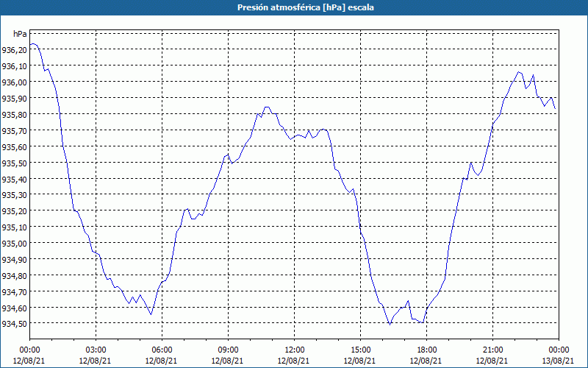Click the 934,60 y-axis label
Screen dimensions: 588x368
(14, 308)
